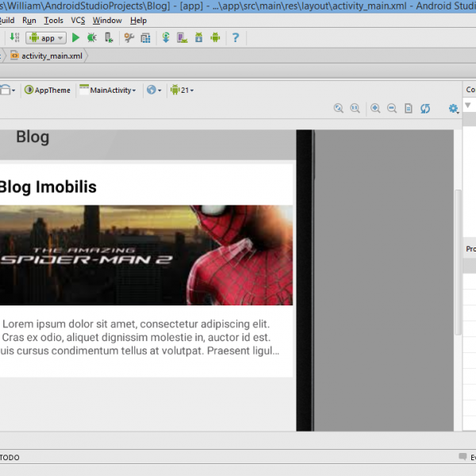Screen dimensions: 476x476
Task: Open the device orientation dropdown
Action: click(7, 90)
